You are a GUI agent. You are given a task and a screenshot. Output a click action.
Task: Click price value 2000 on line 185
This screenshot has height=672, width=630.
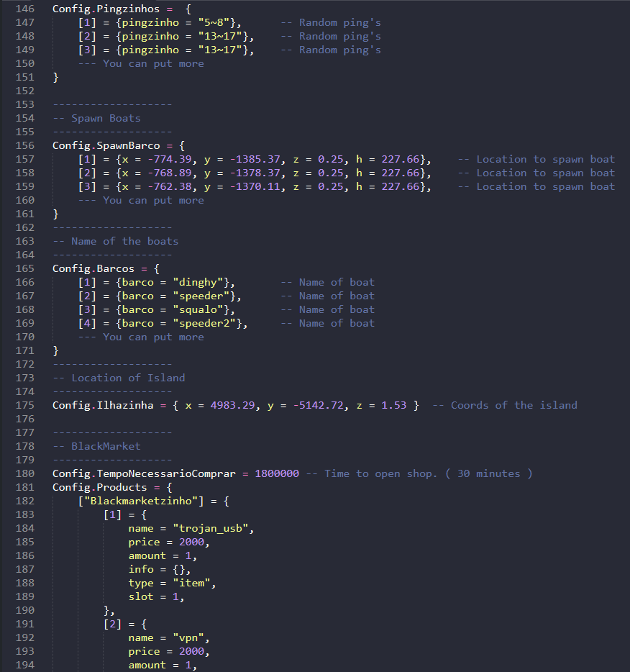[x=191, y=542]
